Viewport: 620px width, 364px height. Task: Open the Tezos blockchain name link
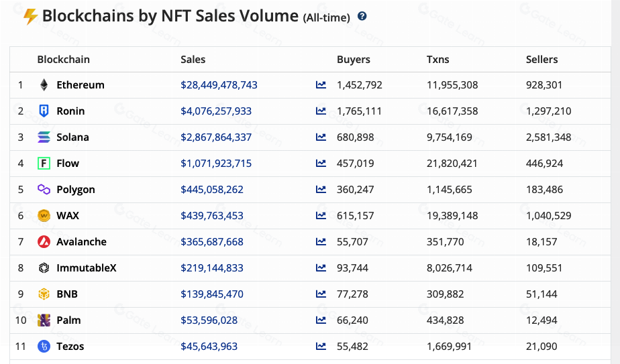pos(70,346)
